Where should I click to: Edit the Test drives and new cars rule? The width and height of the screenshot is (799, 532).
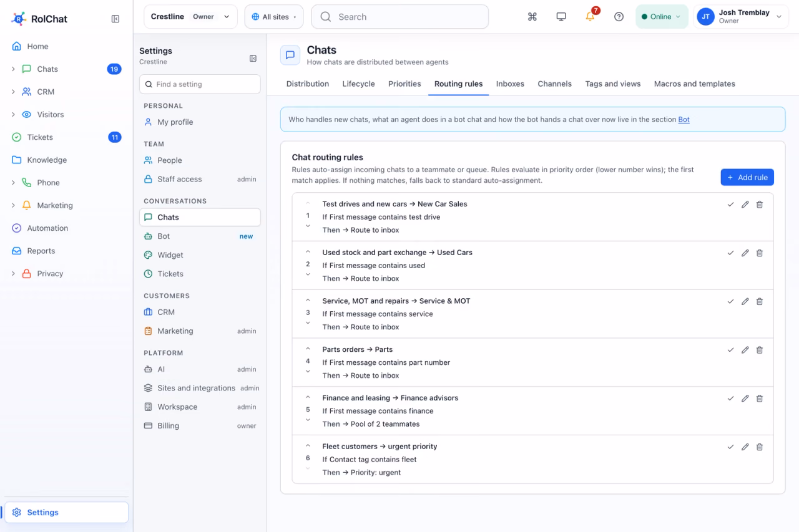pyautogui.click(x=745, y=205)
